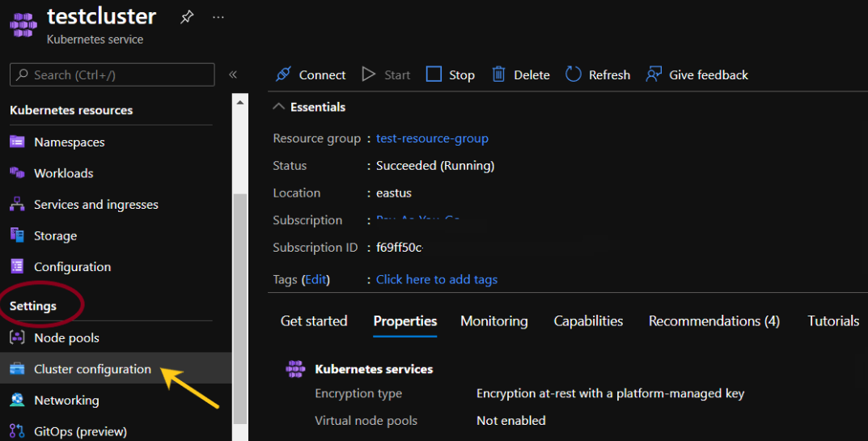
Task: Click the Connect button
Action: (x=311, y=74)
